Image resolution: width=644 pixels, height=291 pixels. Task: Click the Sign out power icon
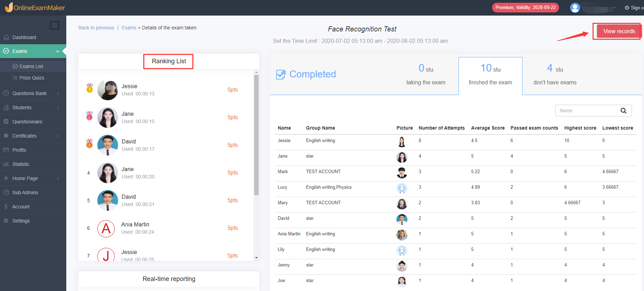click(x=627, y=8)
